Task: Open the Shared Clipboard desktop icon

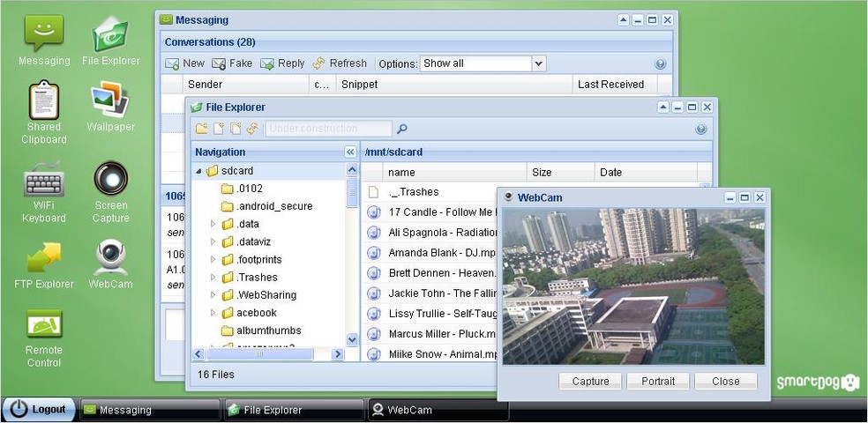Action: pos(44,113)
